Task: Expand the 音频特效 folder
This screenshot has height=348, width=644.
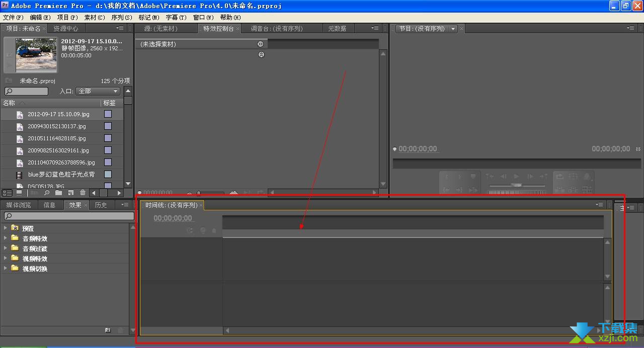Action: click(6, 238)
